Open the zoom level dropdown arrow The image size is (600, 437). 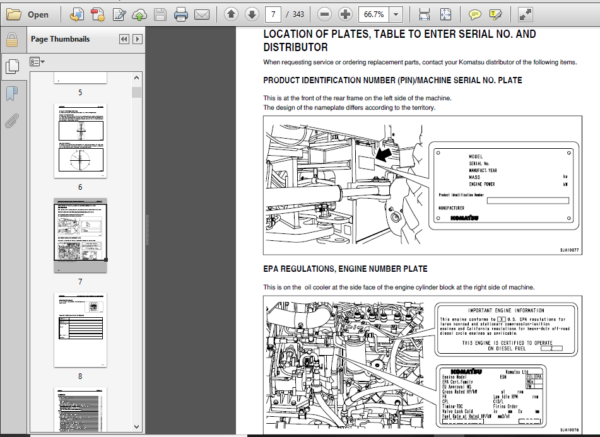(x=396, y=15)
